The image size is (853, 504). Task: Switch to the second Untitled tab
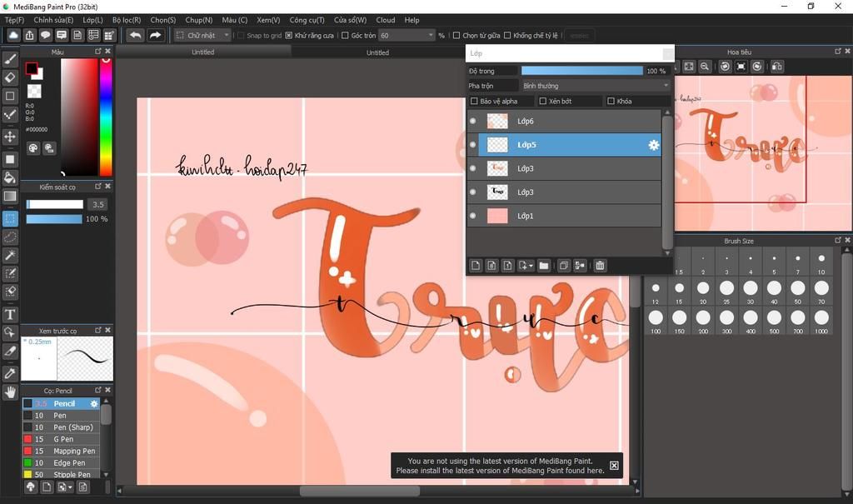(377, 52)
